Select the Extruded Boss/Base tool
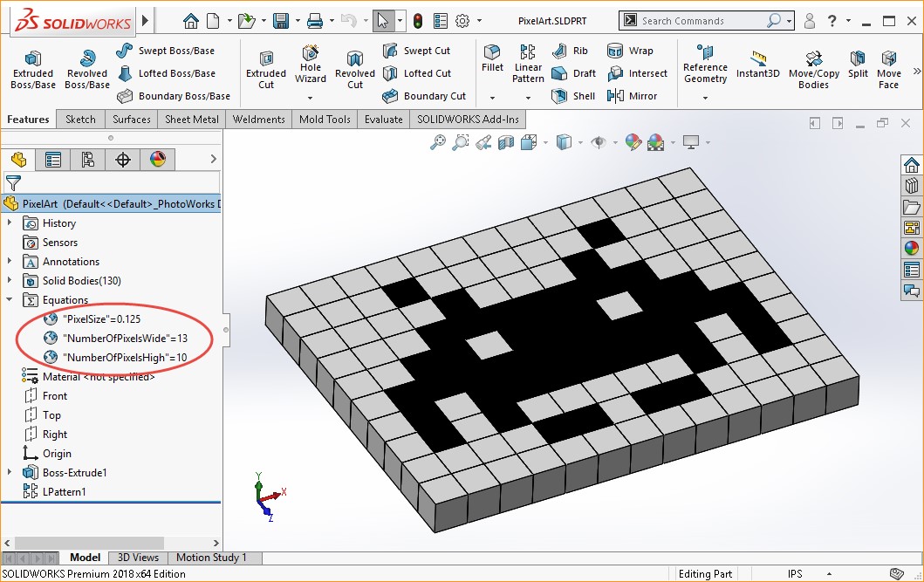Screen dimensions: 924x582 pos(33,70)
